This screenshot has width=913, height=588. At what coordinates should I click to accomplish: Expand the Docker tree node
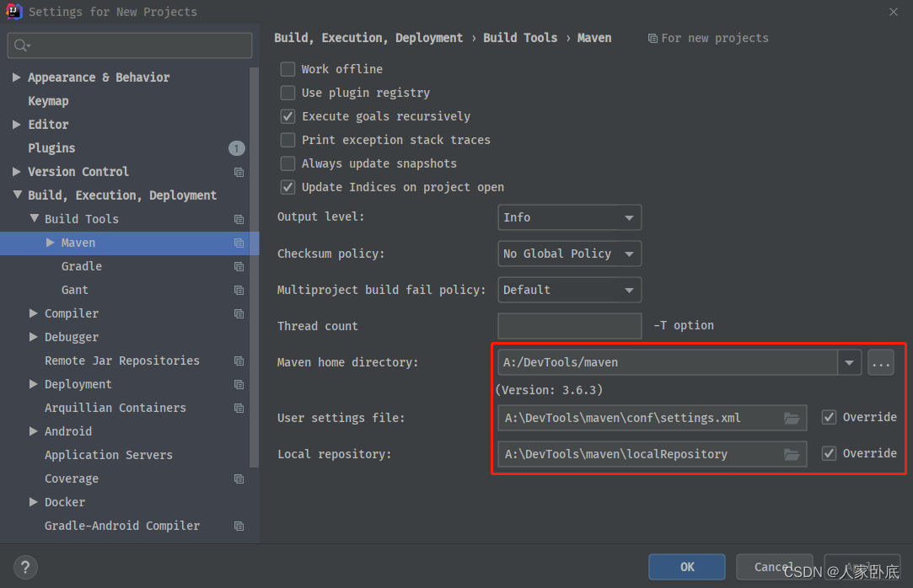pos(34,502)
